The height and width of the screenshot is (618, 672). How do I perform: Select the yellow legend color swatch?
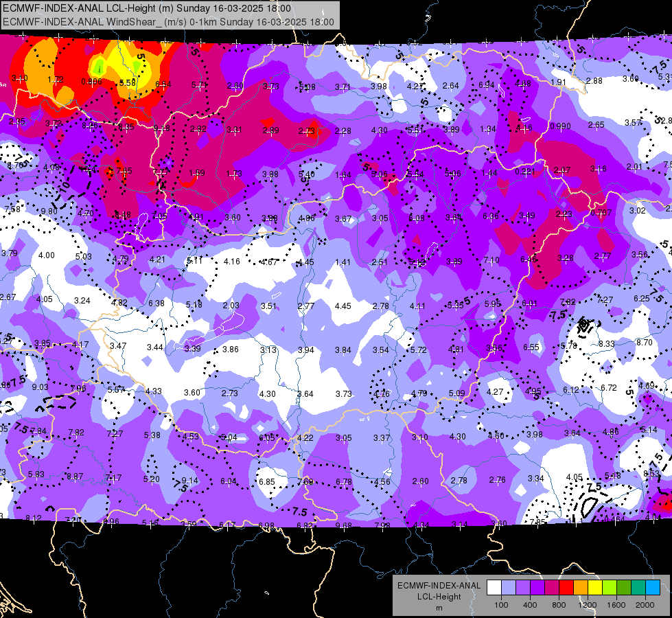coord(595,588)
